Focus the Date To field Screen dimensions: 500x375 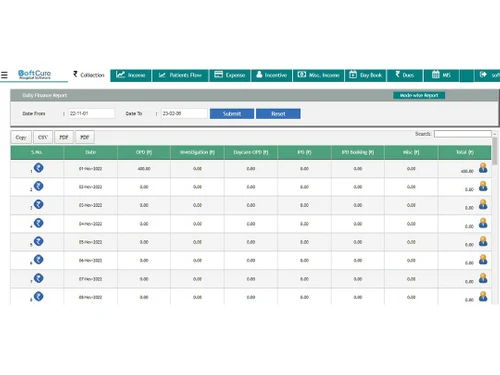pyautogui.click(x=184, y=113)
